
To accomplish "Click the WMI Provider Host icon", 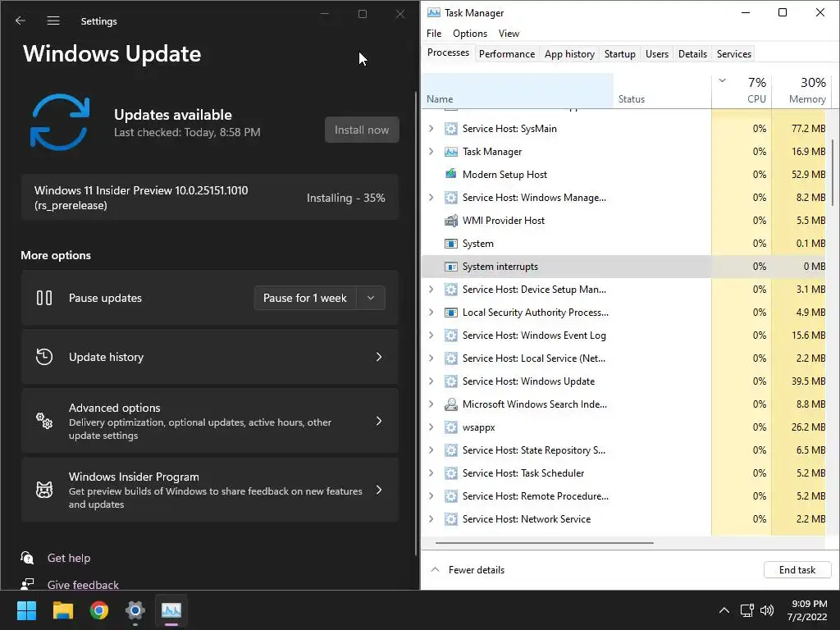I will (x=451, y=220).
